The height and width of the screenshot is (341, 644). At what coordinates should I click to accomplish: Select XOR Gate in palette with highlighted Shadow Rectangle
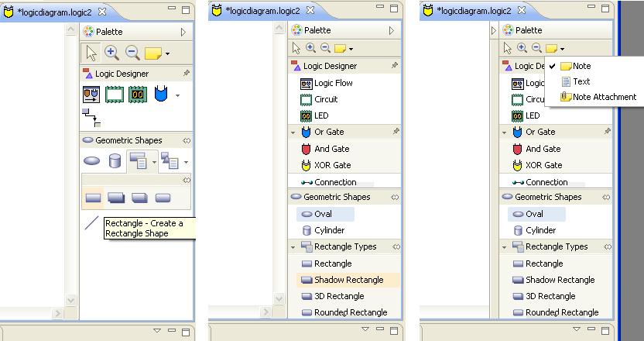point(326,165)
